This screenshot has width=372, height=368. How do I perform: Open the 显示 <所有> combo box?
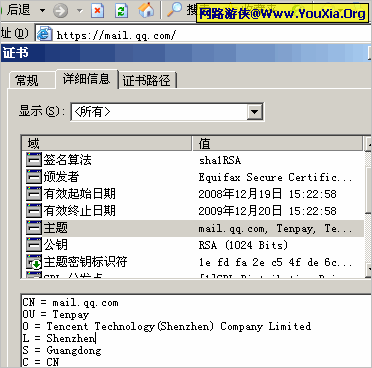click(167, 112)
